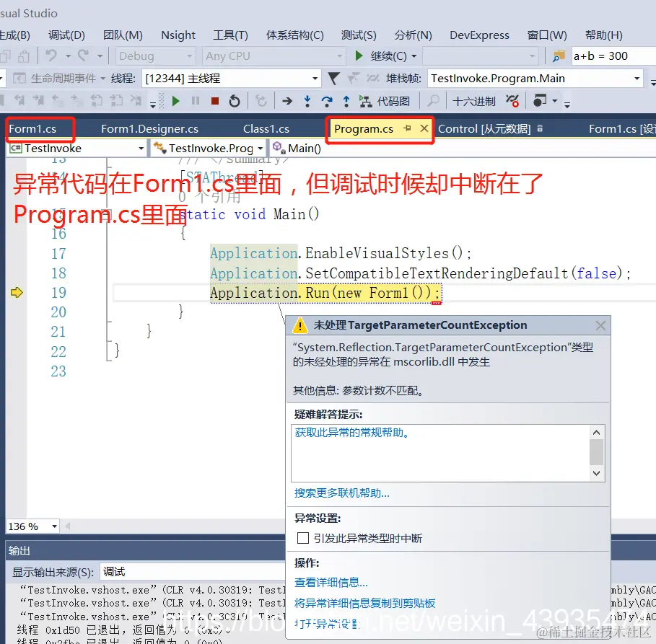Viewport: 656px width, 644px height.
Task: Open the 体系结构(C) menu
Action: pyautogui.click(x=295, y=35)
